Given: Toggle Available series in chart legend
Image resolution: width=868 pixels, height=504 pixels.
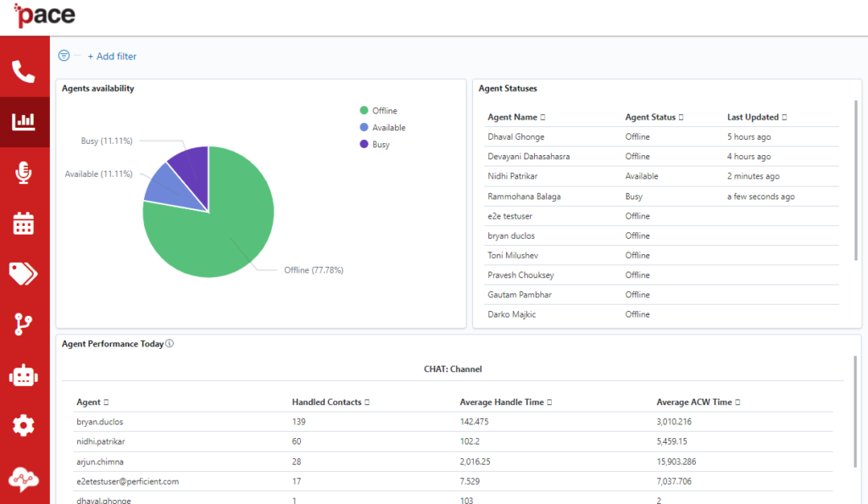Looking at the screenshot, I should click(382, 127).
